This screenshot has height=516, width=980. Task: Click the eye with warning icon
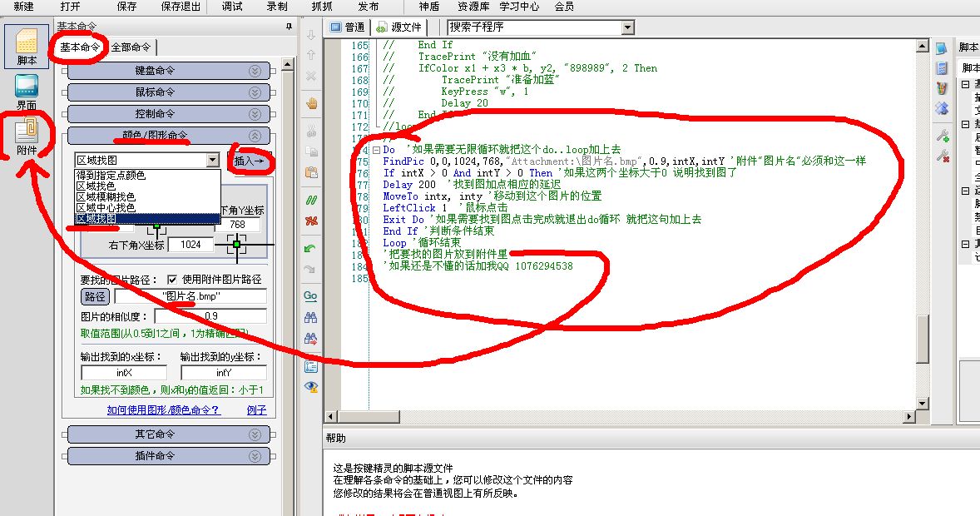(x=310, y=387)
